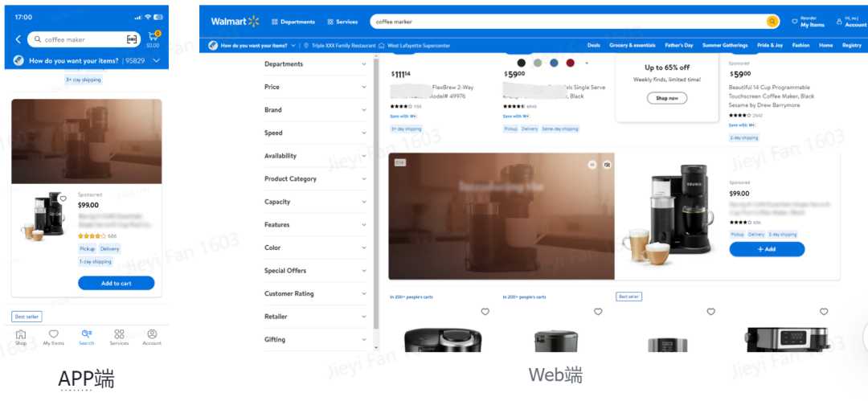868x401 pixels.
Task: Select the sage green color swatch
Action: 537,63
